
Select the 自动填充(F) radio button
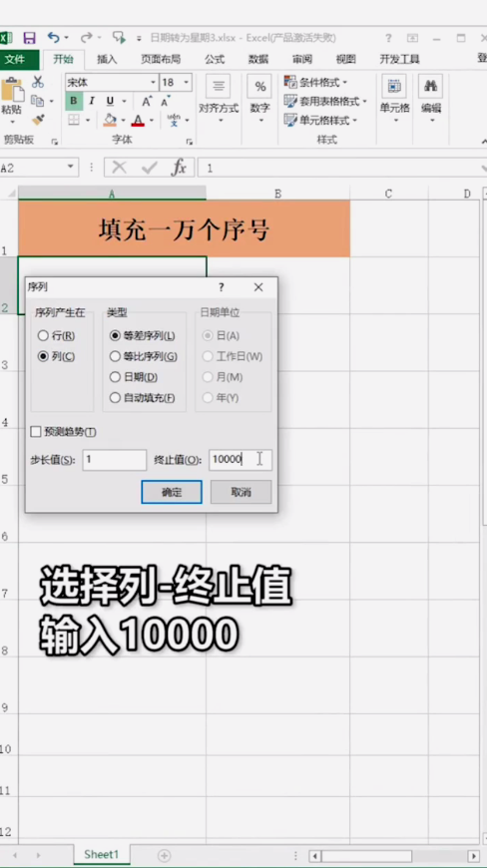(x=115, y=397)
